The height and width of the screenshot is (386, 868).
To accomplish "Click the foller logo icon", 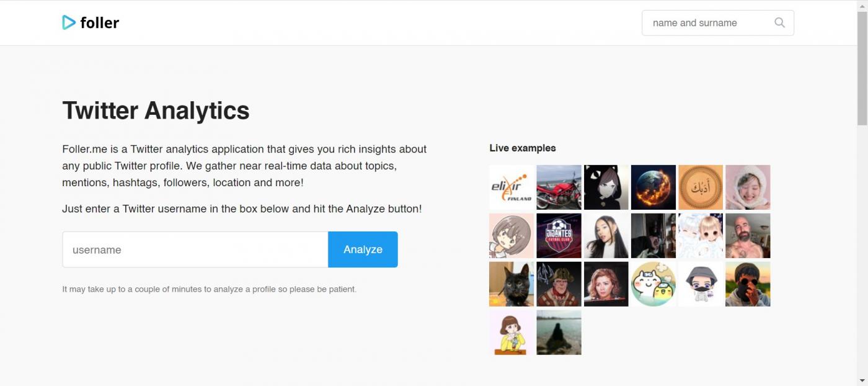I will click(69, 22).
